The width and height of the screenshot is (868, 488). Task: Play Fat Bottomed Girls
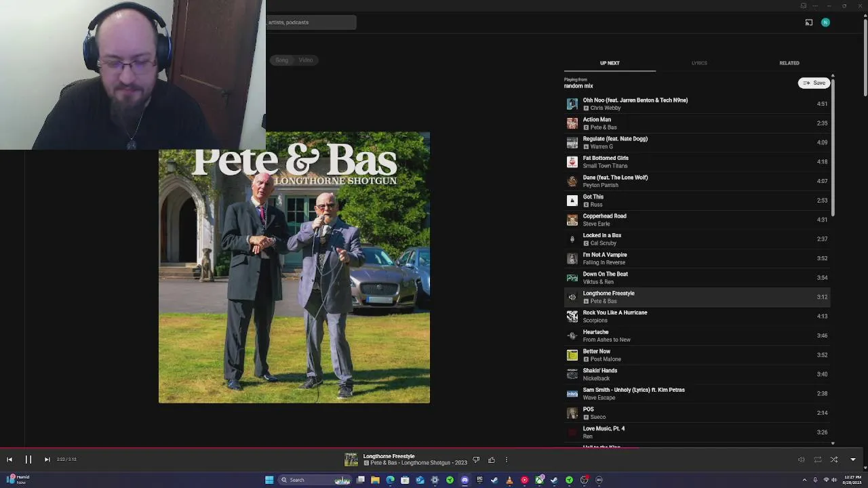pyautogui.click(x=697, y=162)
